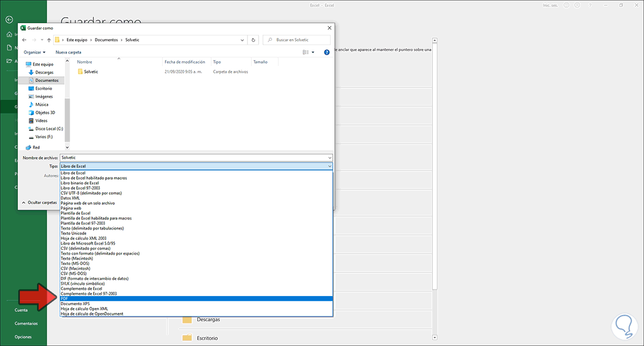Choose CSV (delimitado por comas) type
644x346 pixels.
196,248
